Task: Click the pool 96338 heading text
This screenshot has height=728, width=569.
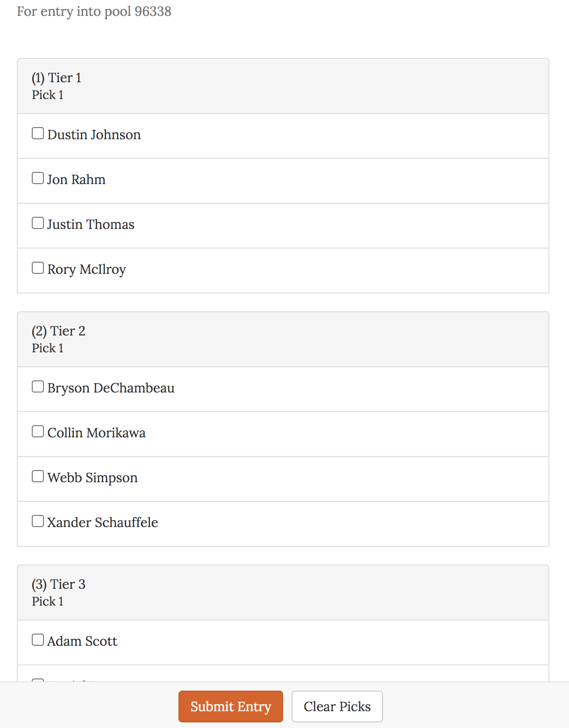Action: pos(94,11)
